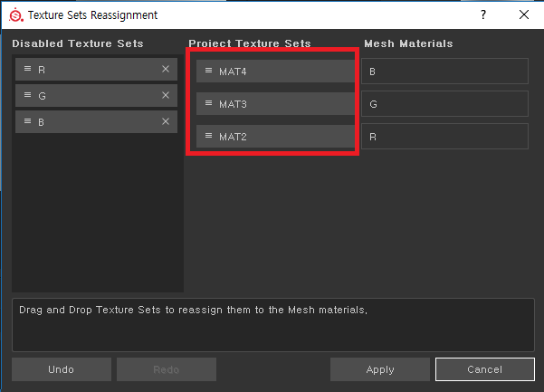Remove disabled texture set G with X
Image resolution: width=544 pixels, height=392 pixels.
pyautogui.click(x=166, y=95)
